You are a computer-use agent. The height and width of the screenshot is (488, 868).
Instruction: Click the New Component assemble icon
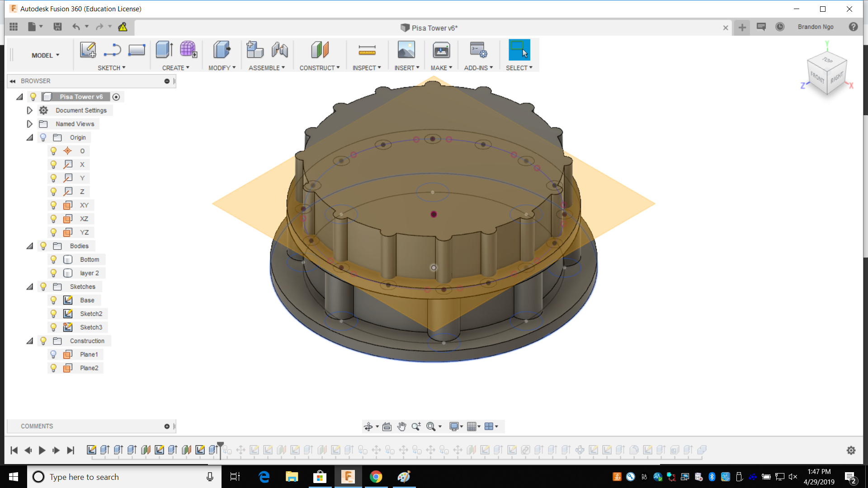click(x=255, y=50)
